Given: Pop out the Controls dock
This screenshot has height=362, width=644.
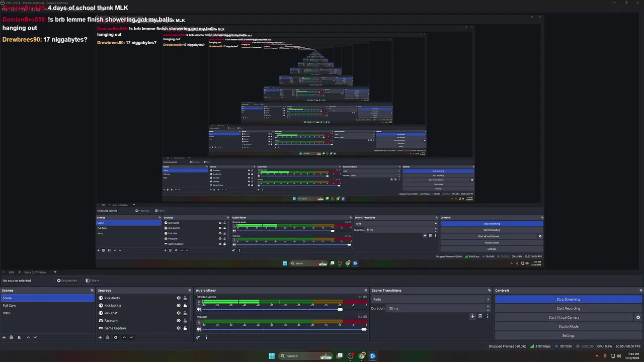Looking at the screenshot, I should tap(640, 290).
